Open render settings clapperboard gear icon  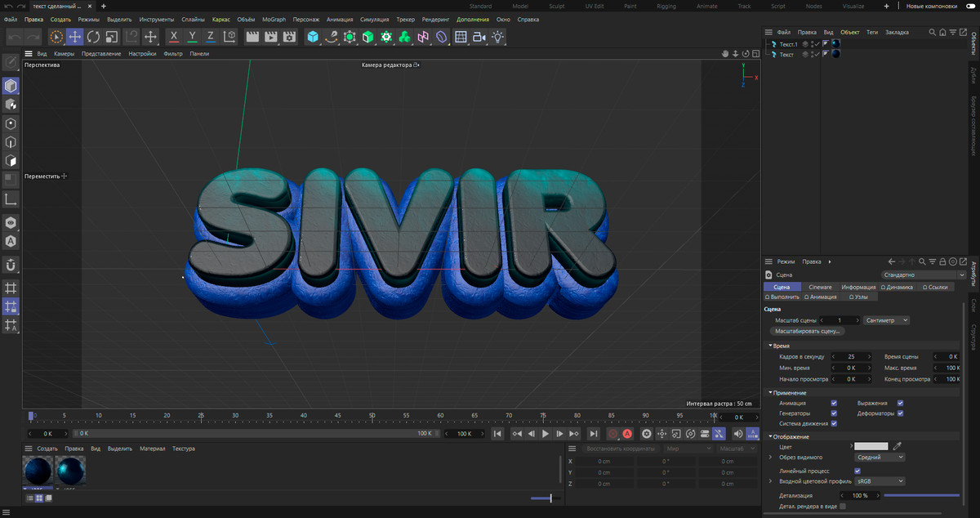tap(289, 37)
